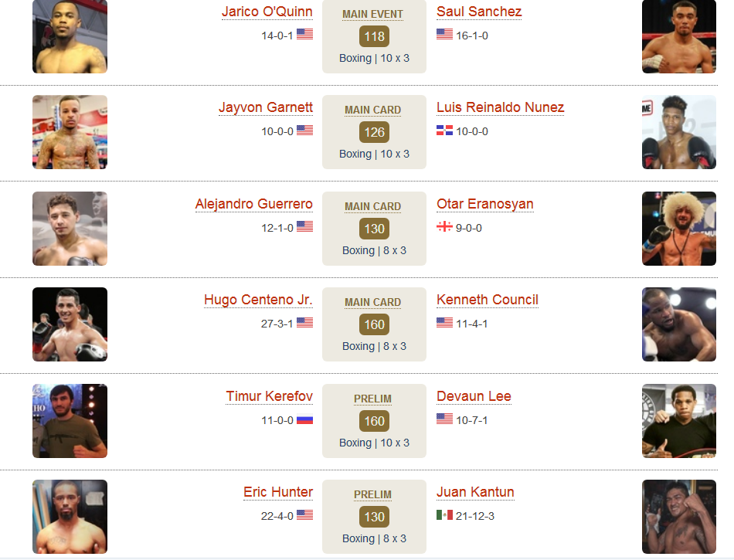
Task: Click the Russian flag beside Timur Kerefov
Action: pyautogui.click(x=304, y=420)
